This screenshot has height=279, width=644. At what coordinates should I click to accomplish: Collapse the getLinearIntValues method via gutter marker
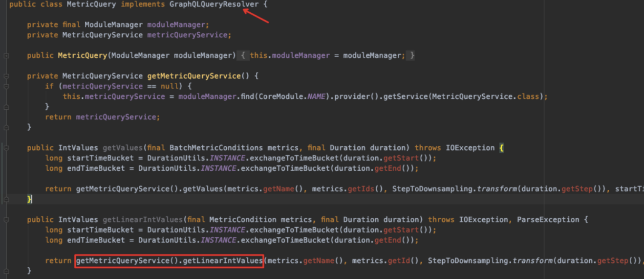(x=6, y=220)
